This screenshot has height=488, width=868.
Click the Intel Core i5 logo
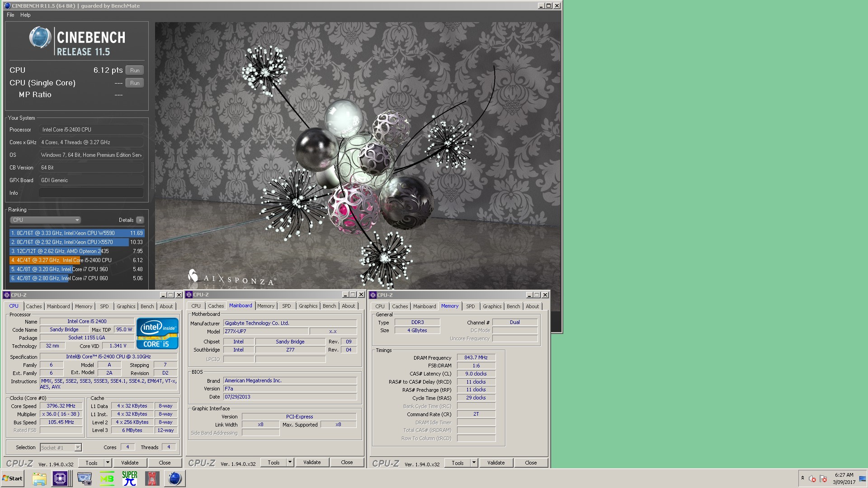click(x=157, y=333)
